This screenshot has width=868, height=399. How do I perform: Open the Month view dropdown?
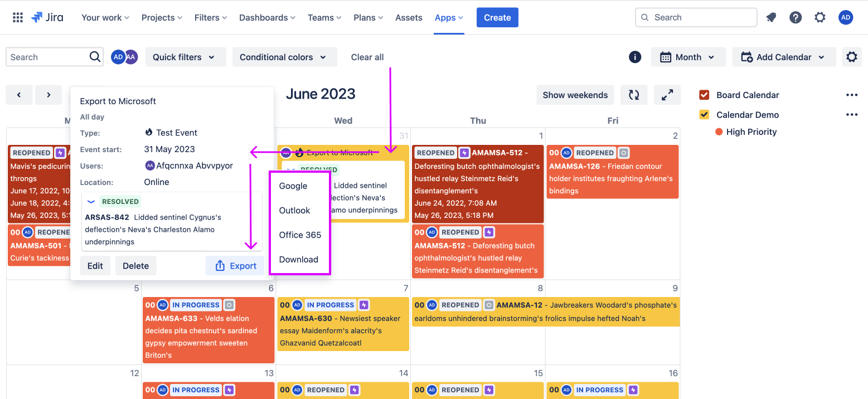pos(688,57)
